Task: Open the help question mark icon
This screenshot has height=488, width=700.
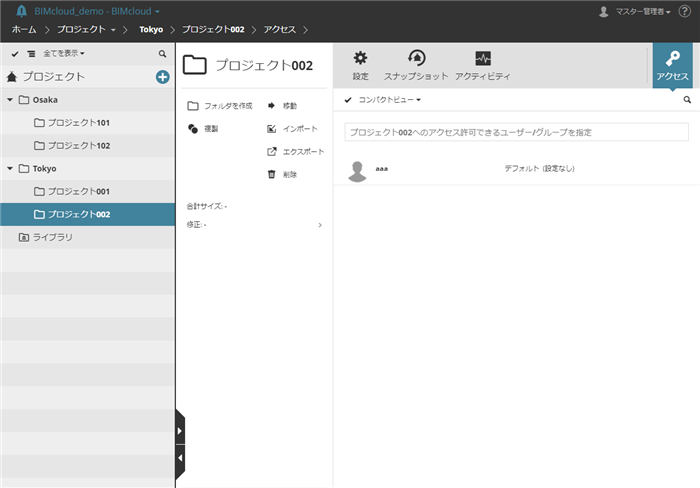Action: (x=684, y=11)
